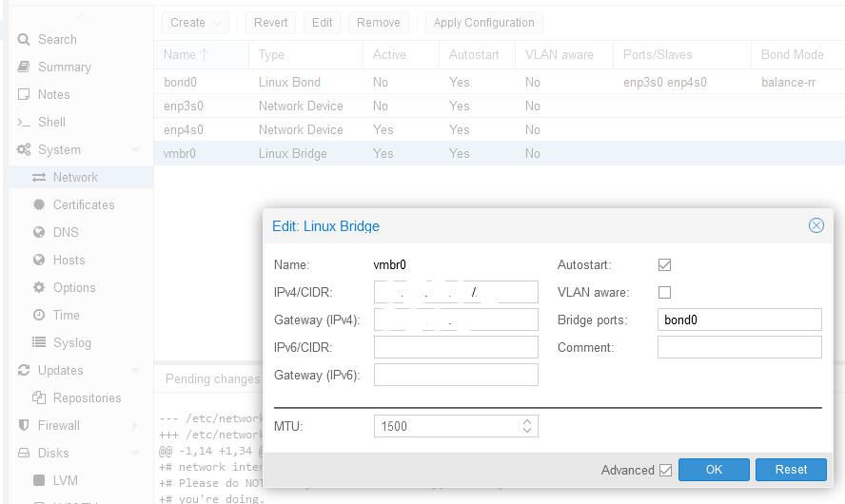Click the Edit toolbar button

(x=322, y=23)
